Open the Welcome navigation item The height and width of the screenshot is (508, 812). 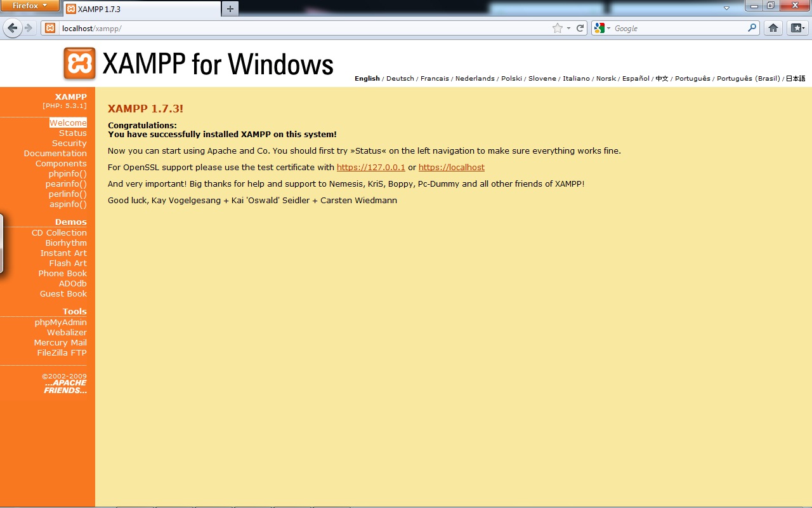point(68,123)
